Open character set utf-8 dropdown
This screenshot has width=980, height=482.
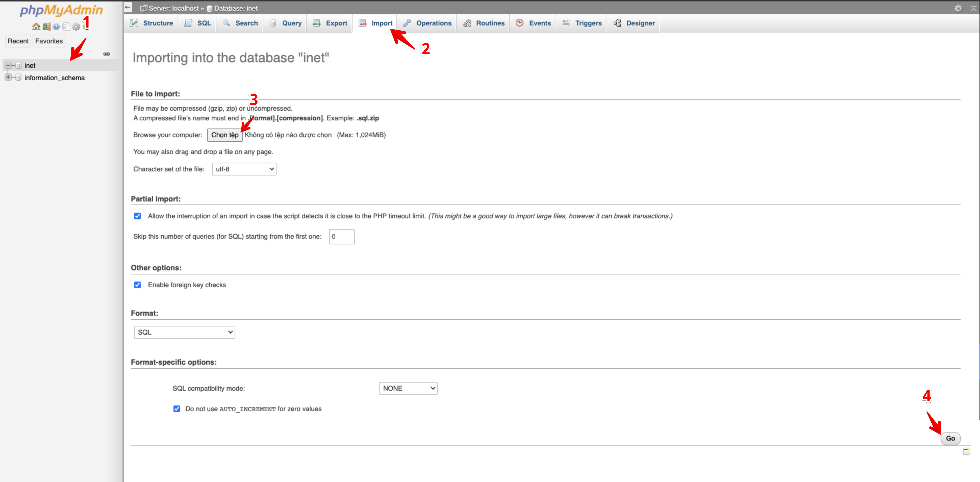click(x=244, y=169)
